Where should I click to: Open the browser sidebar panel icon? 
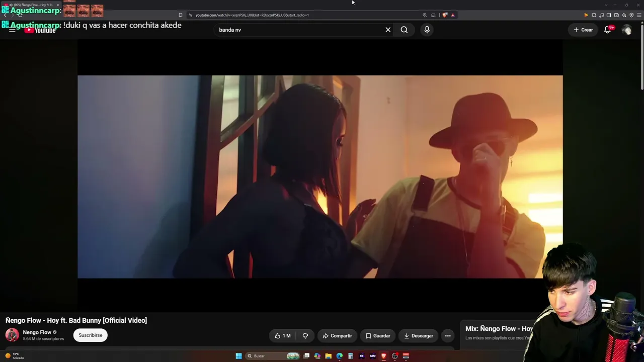pos(609,15)
